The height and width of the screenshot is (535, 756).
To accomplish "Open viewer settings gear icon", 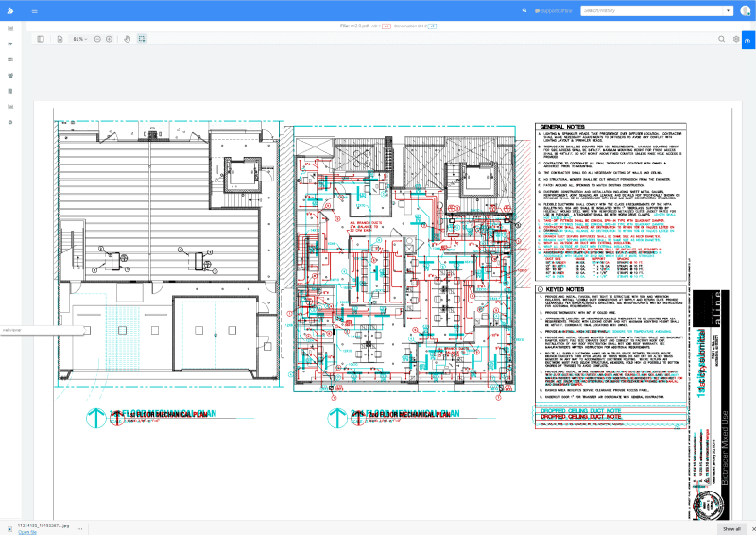I will coord(735,39).
